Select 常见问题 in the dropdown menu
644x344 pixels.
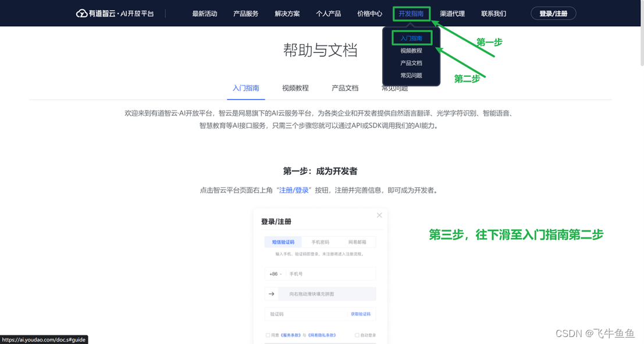coord(411,75)
